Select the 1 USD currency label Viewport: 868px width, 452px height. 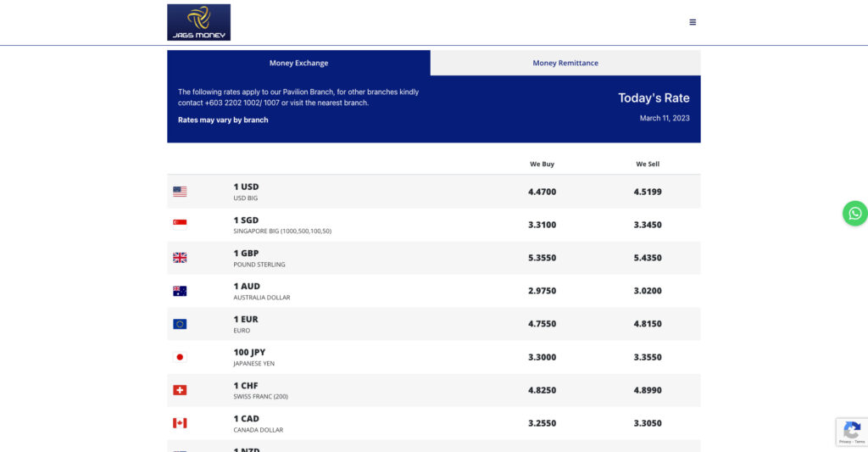point(246,187)
